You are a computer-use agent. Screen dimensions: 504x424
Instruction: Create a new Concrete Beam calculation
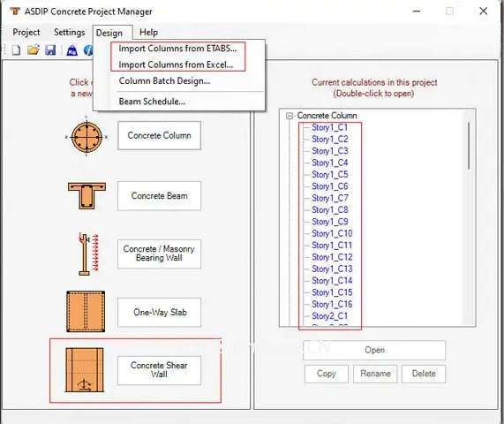coord(160,196)
